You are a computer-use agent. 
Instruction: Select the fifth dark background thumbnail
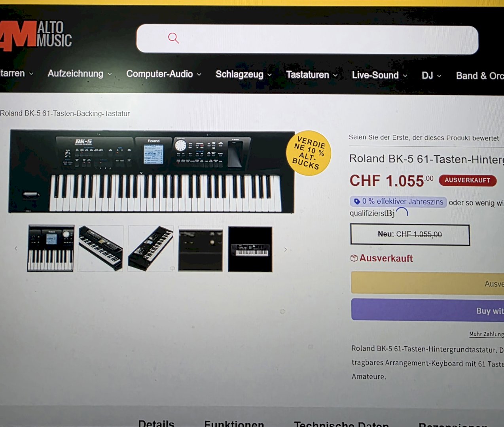coord(250,249)
